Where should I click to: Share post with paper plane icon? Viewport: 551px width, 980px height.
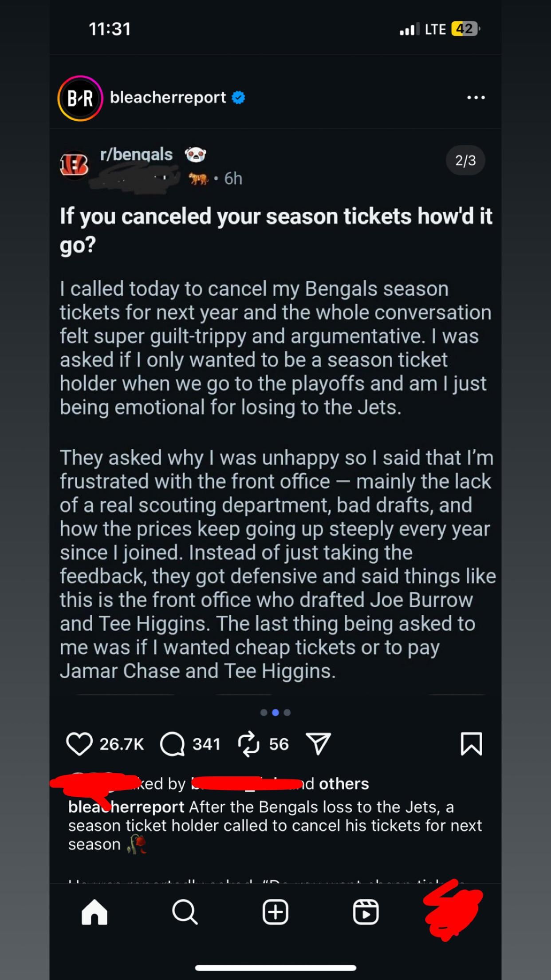319,744
